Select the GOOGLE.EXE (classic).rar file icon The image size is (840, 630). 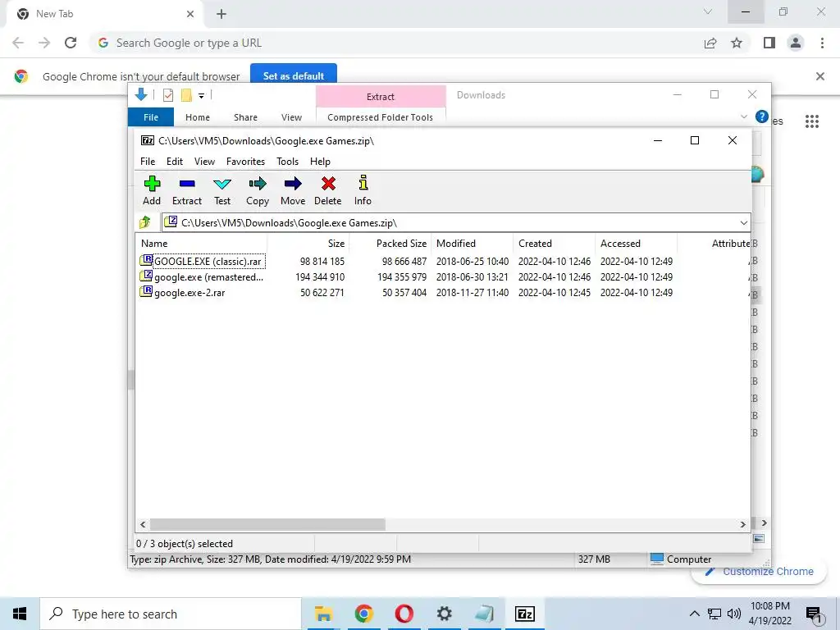[146, 261]
